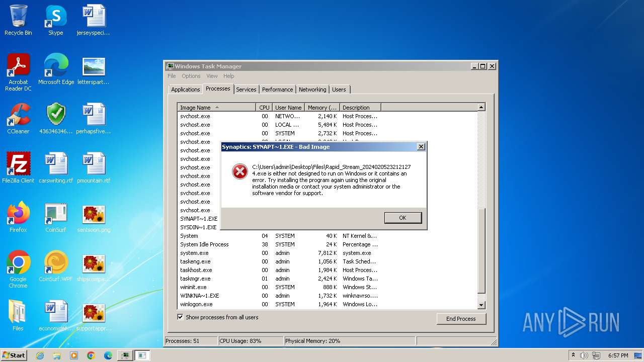
Task: Open the CoinSurf.WPF desktop icon
Action: click(56, 266)
